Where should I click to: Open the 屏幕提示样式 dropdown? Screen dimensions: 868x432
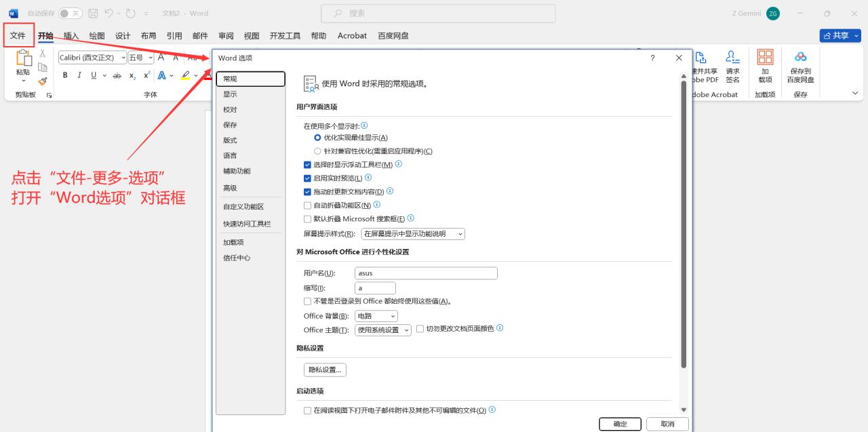[413, 234]
